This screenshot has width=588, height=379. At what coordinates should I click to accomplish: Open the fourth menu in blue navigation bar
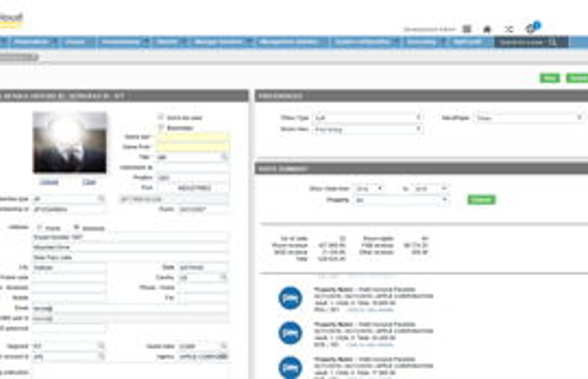(170, 42)
